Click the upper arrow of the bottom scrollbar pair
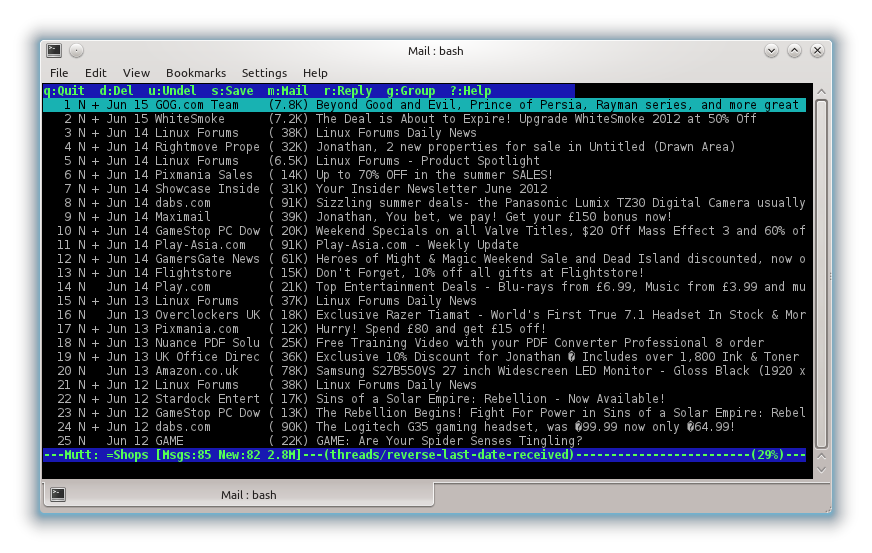Image resolution: width=872 pixels, height=553 pixels. tap(821, 456)
